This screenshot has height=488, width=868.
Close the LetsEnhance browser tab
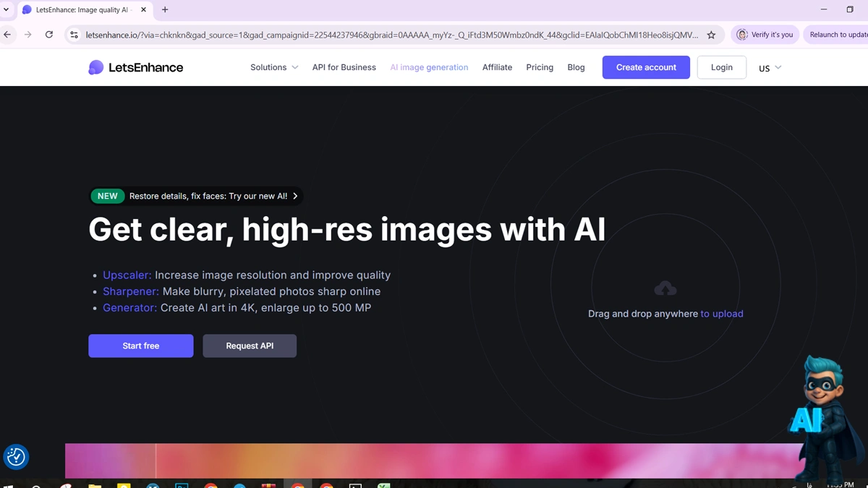[x=143, y=10]
